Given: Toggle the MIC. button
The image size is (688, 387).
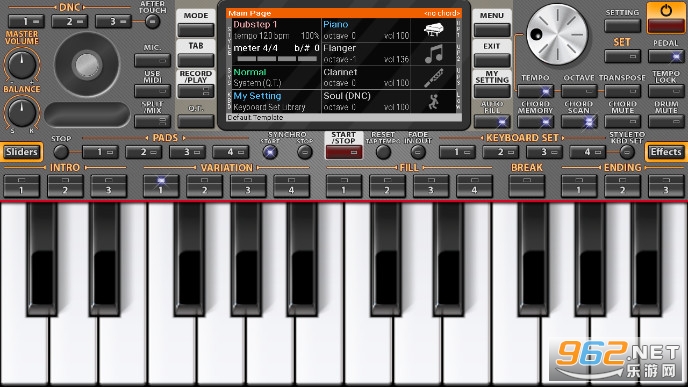Looking at the screenshot, I should pos(152,60).
